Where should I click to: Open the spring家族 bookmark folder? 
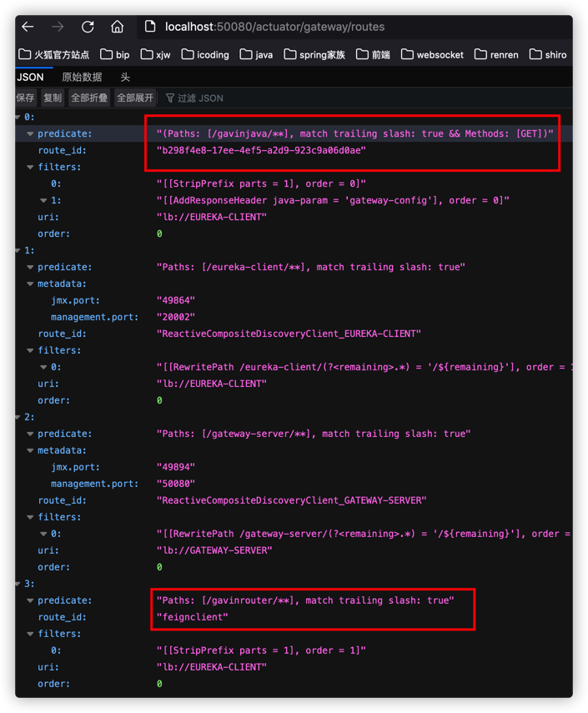[x=314, y=54]
